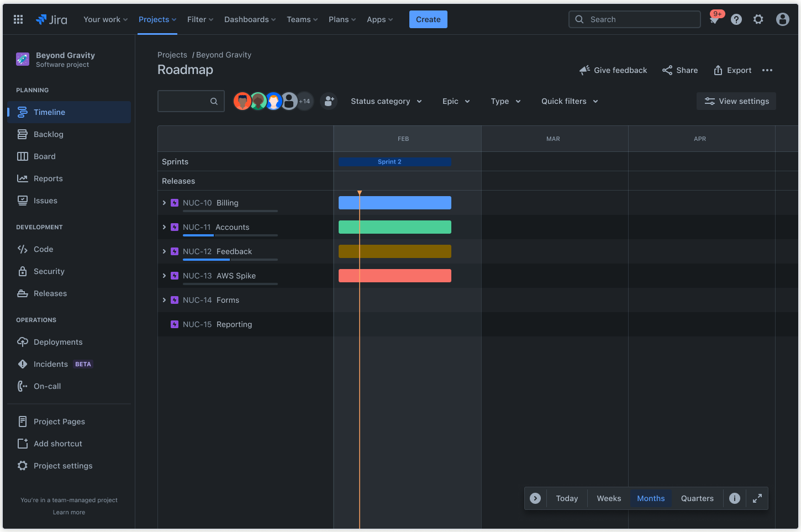Enable Weeks timeline scale
This screenshot has height=532, width=801.
[608, 498]
